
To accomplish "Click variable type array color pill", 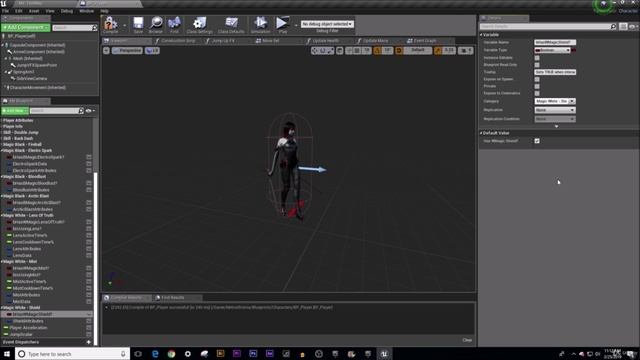I will tap(573, 50).
